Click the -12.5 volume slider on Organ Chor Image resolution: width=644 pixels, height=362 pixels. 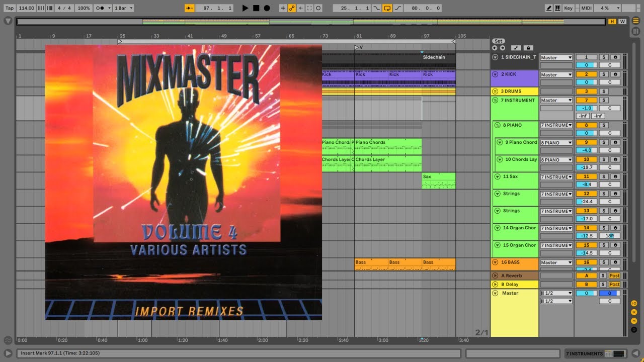tap(586, 236)
